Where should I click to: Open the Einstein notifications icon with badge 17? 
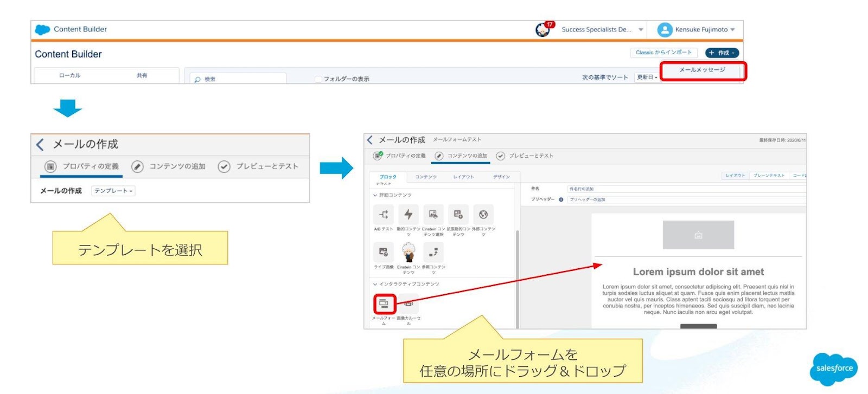pyautogui.click(x=544, y=29)
